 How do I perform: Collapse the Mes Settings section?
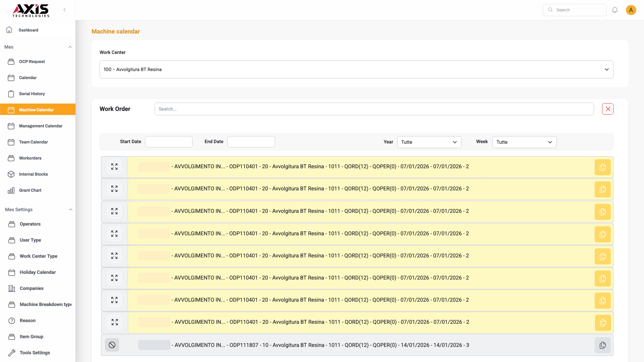coord(70,209)
